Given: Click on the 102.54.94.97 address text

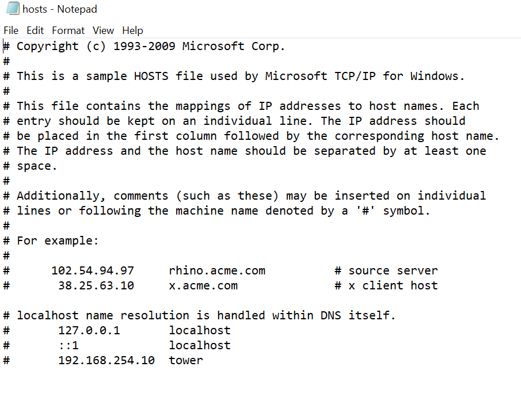Looking at the screenshot, I should pos(93,270).
